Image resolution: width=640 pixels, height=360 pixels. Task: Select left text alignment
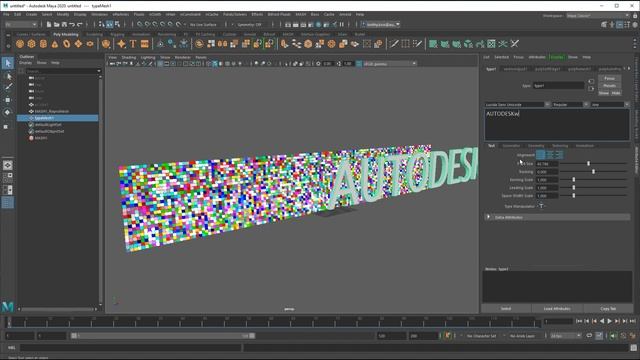point(540,155)
